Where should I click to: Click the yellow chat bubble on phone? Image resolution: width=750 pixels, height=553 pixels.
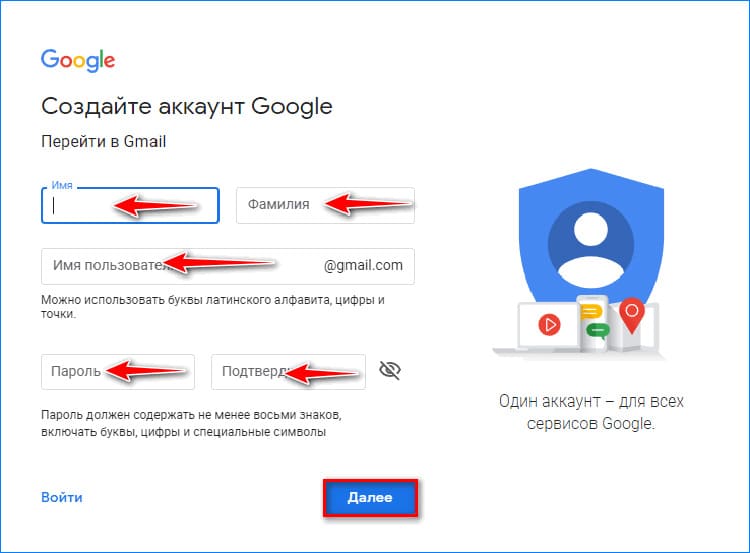pyautogui.click(x=591, y=312)
